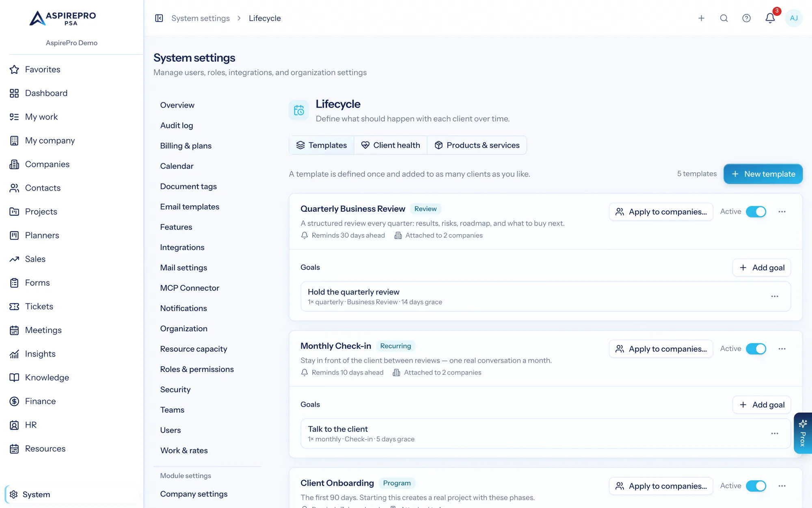Open notifications bell with 3 badge
This screenshot has height=508, width=812.
click(x=770, y=18)
